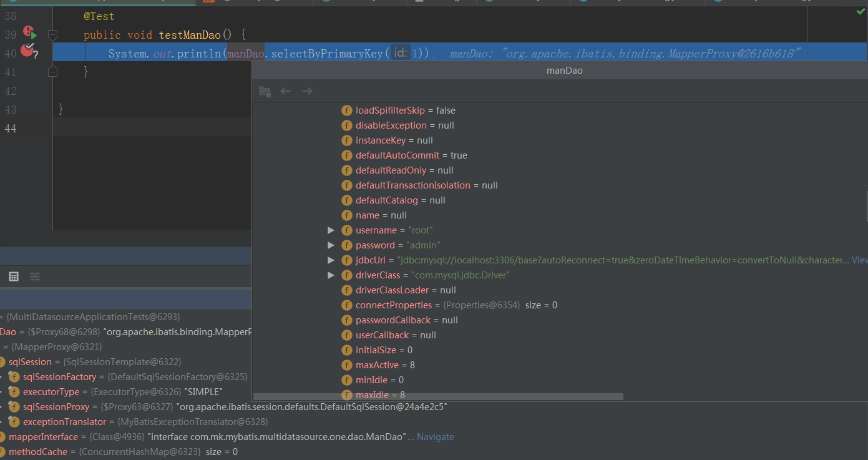The image size is (868, 460).
Task: Click the back arrow in the manDao popup
Action: (x=286, y=91)
